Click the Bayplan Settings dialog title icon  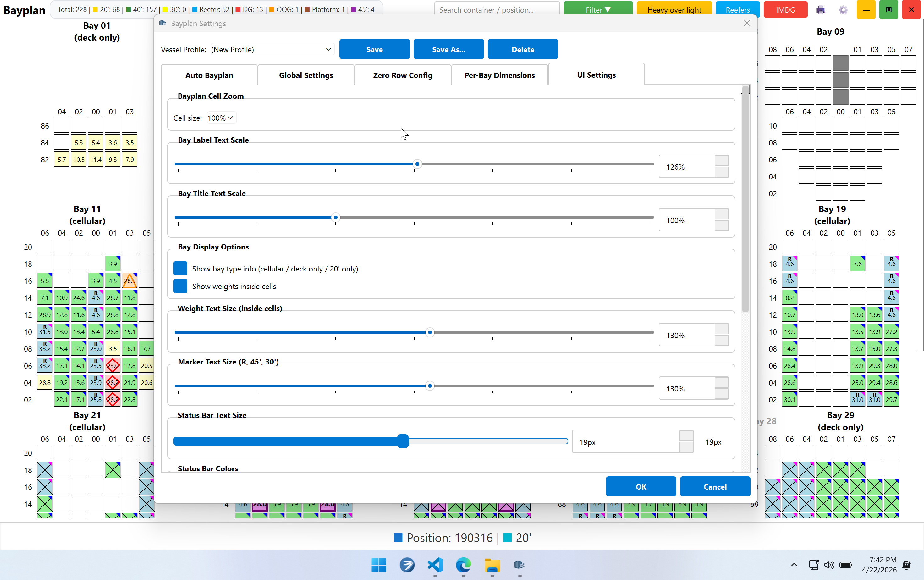point(163,23)
